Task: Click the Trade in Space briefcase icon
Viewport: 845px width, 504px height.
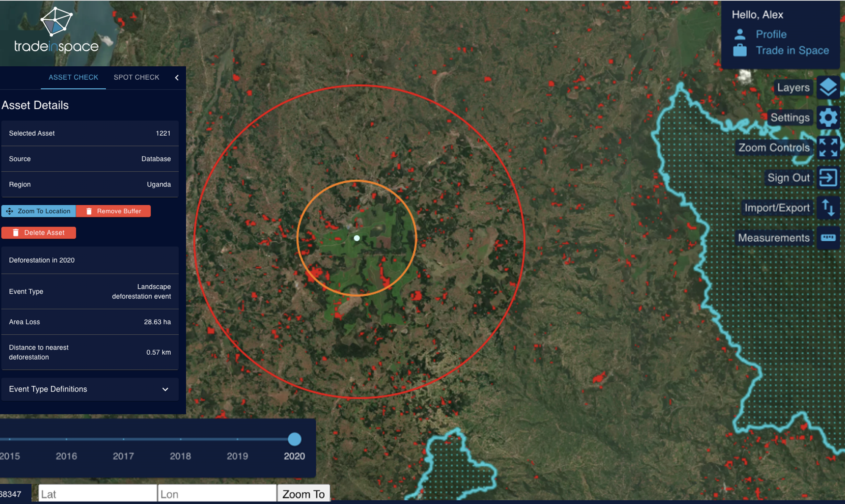Action: point(740,50)
